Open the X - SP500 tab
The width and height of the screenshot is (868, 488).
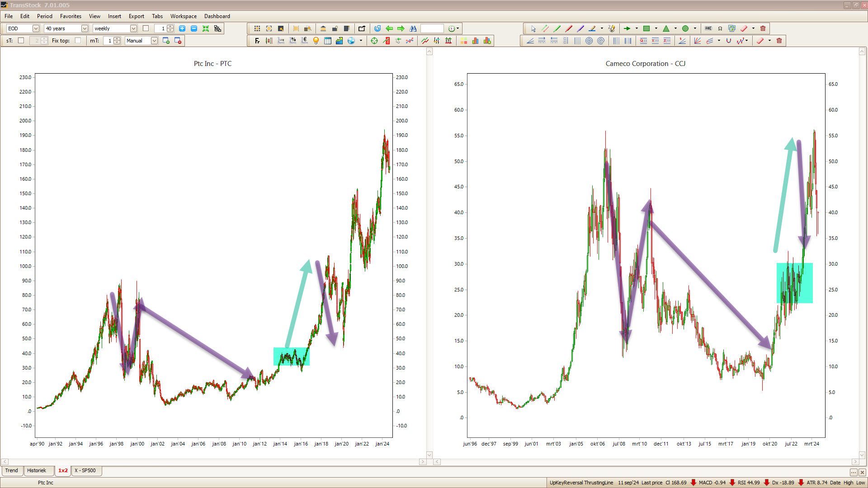[85, 470]
